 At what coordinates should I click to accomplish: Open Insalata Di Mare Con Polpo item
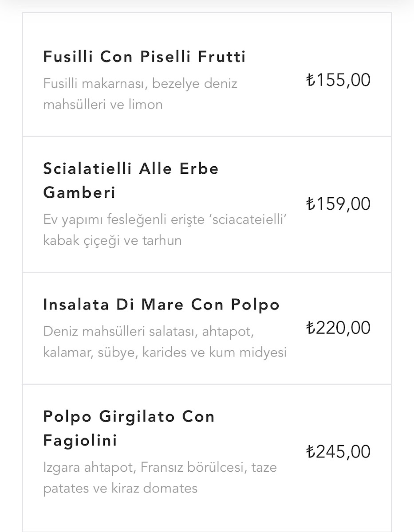pos(161,305)
